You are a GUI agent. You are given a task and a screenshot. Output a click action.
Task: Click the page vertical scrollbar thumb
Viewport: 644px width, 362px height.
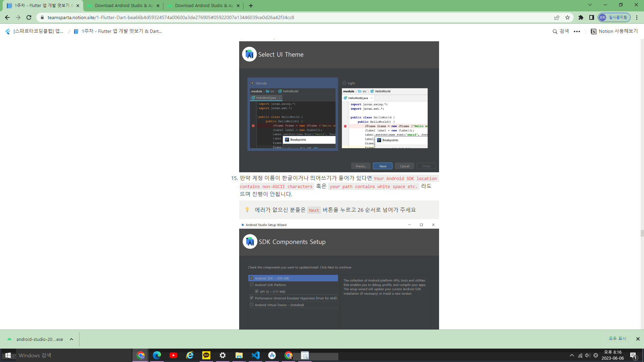click(x=642, y=233)
